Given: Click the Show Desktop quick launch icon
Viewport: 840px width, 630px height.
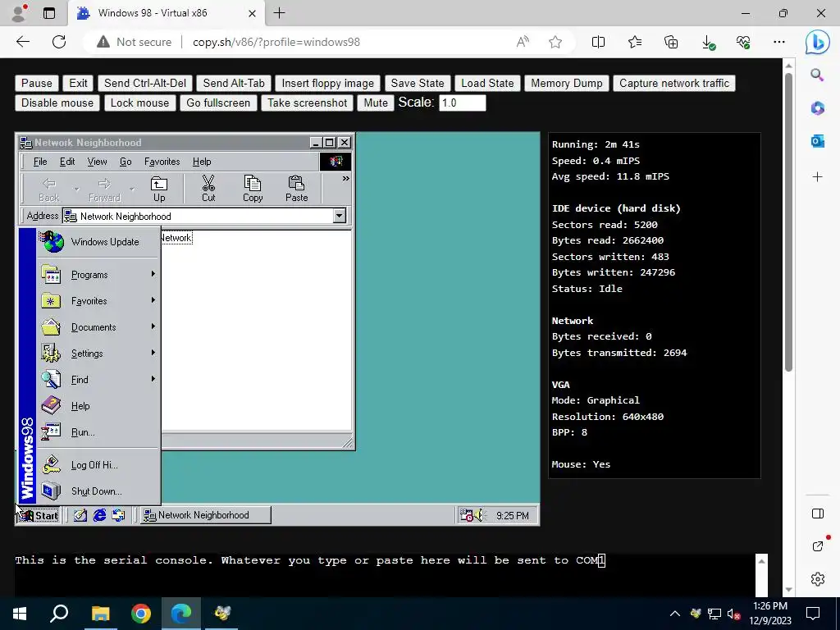Looking at the screenshot, I should click(x=80, y=515).
